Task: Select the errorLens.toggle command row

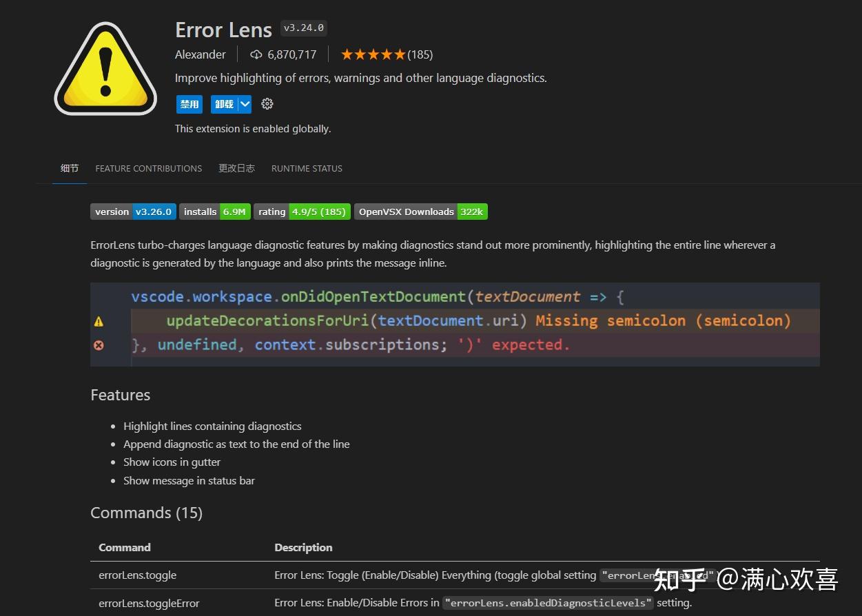Action: 138,575
